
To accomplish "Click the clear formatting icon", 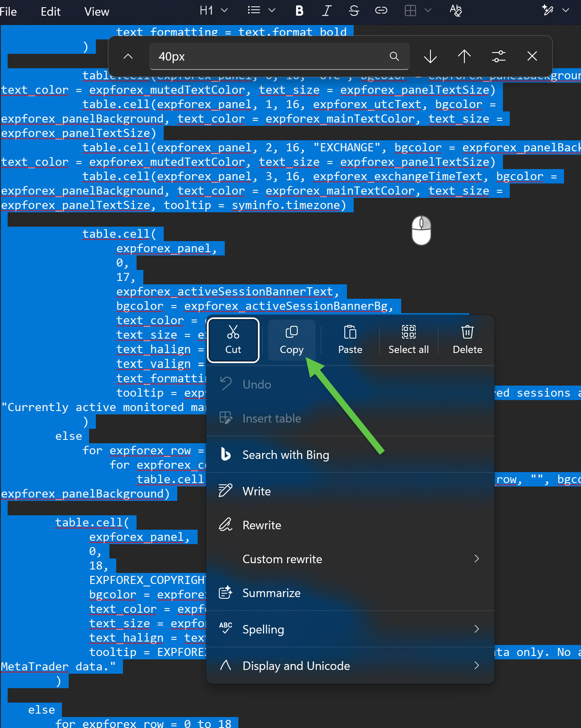I will (456, 11).
